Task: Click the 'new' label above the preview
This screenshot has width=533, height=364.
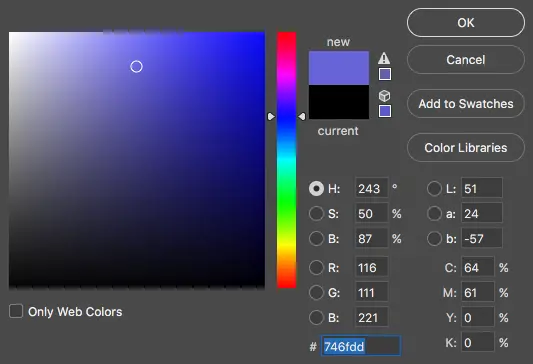Action: 338,41
